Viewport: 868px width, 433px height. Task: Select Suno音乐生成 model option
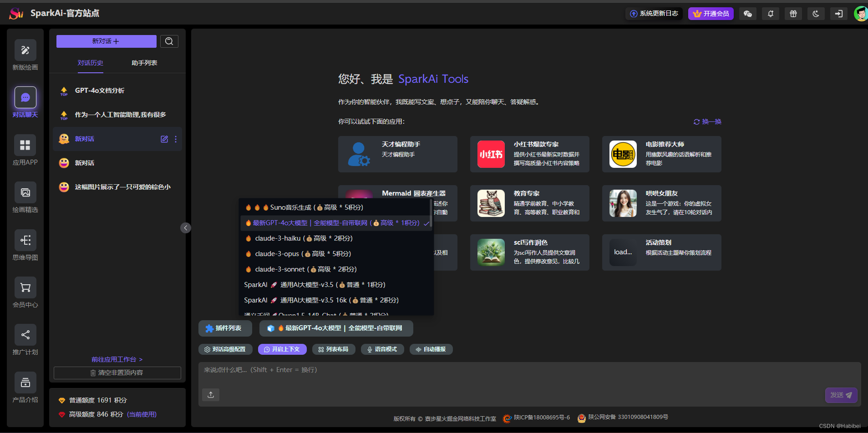pos(335,207)
